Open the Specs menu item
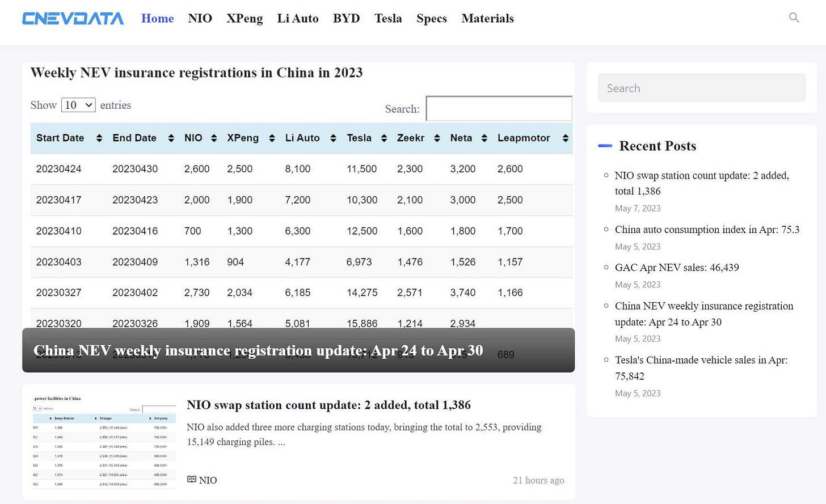The image size is (826, 504). (x=432, y=18)
